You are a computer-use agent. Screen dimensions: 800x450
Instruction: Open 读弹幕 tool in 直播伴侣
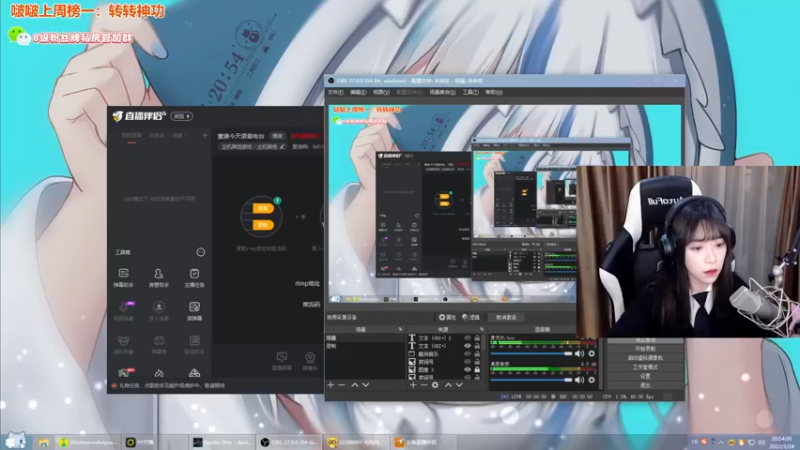[x=194, y=311]
